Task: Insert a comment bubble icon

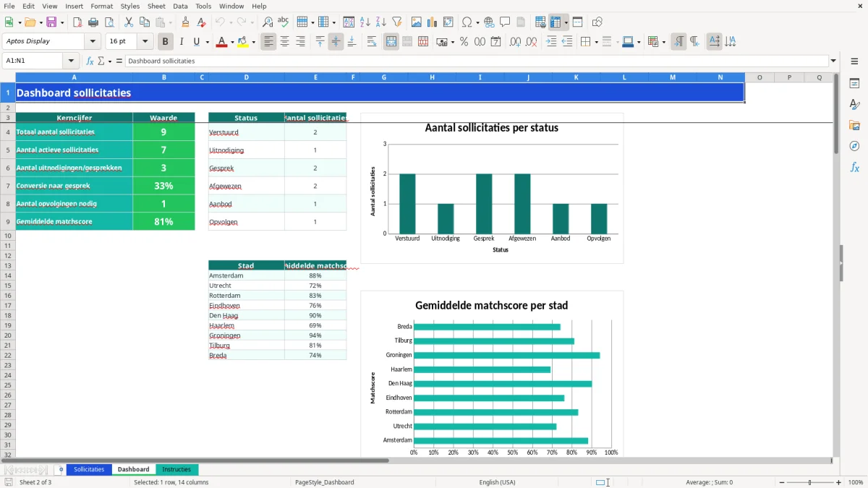Action: pyautogui.click(x=505, y=22)
